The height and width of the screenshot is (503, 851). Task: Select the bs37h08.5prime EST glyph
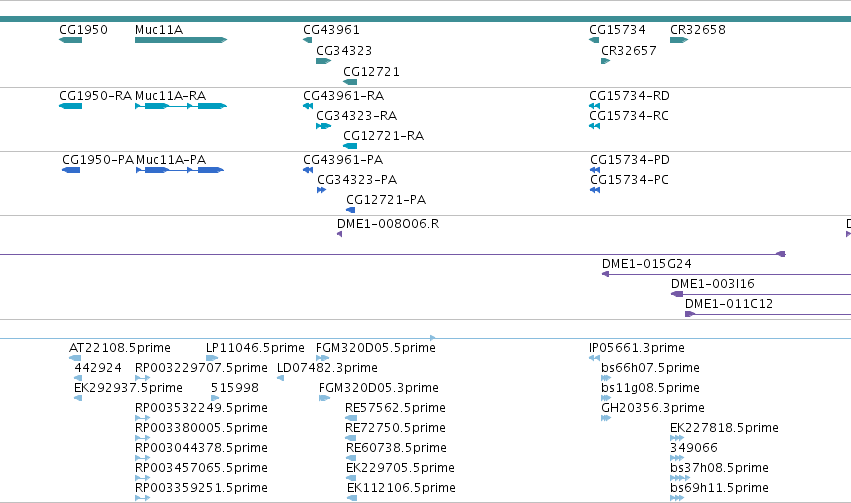tap(680, 478)
